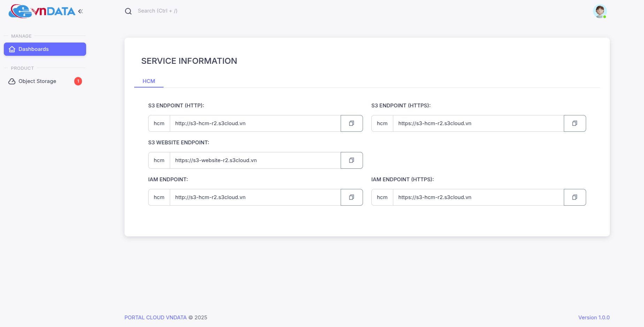Click the Version 1.0.0 link
644x327 pixels.
[594, 318]
